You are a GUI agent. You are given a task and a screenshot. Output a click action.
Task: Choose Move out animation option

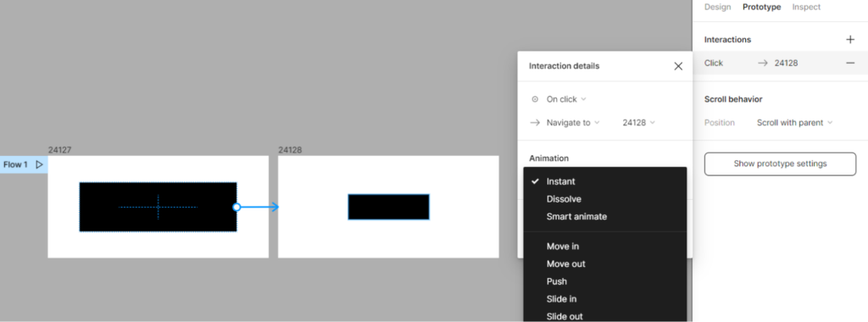pyautogui.click(x=604, y=264)
